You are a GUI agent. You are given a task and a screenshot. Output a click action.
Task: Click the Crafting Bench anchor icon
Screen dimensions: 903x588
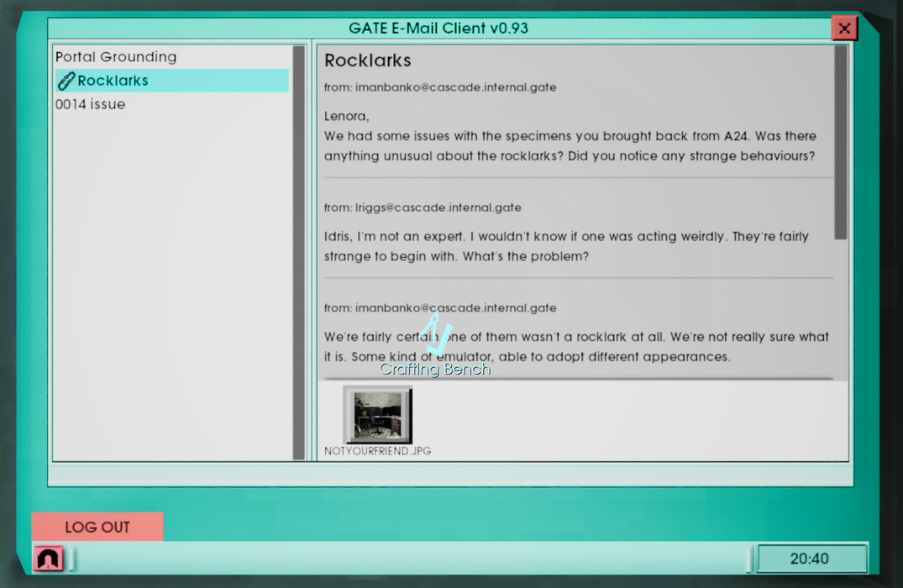436,334
